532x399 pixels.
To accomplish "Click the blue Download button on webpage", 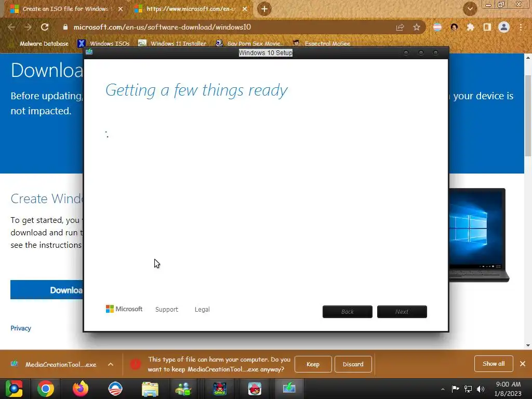I will point(46,290).
